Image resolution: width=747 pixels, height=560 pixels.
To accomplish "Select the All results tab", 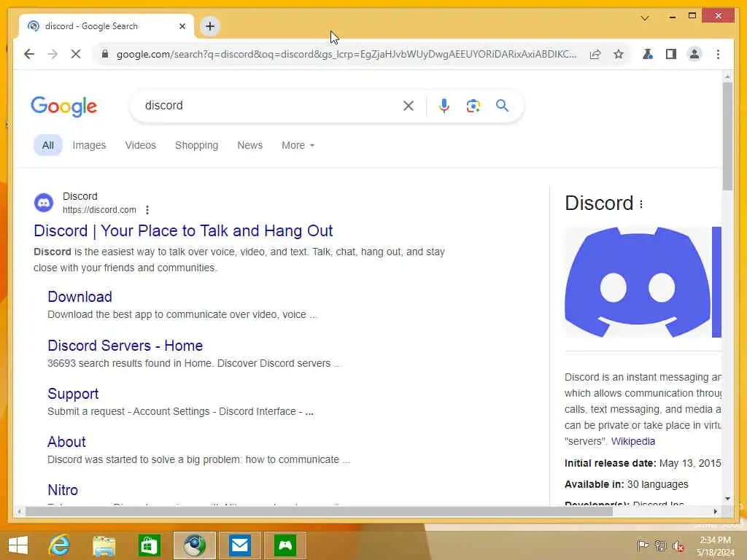I will (x=47, y=145).
